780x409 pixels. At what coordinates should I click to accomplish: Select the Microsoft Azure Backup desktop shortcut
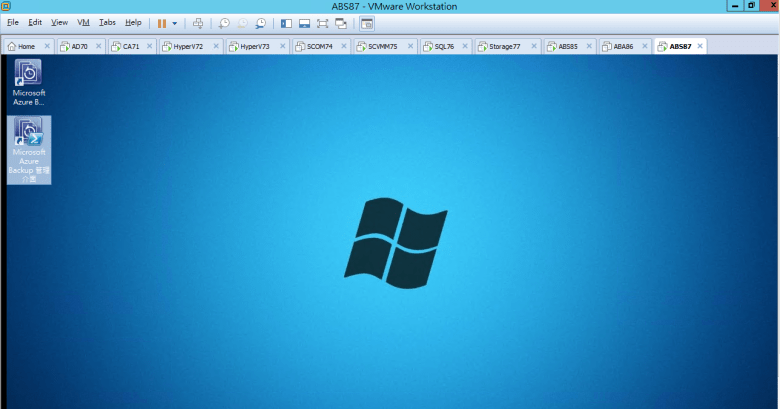29,83
